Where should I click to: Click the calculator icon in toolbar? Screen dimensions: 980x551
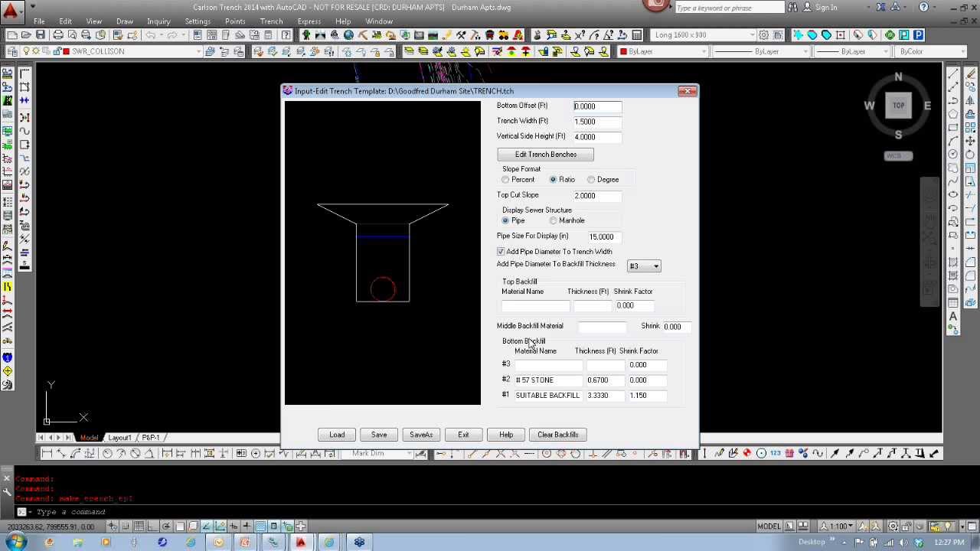pos(636,35)
